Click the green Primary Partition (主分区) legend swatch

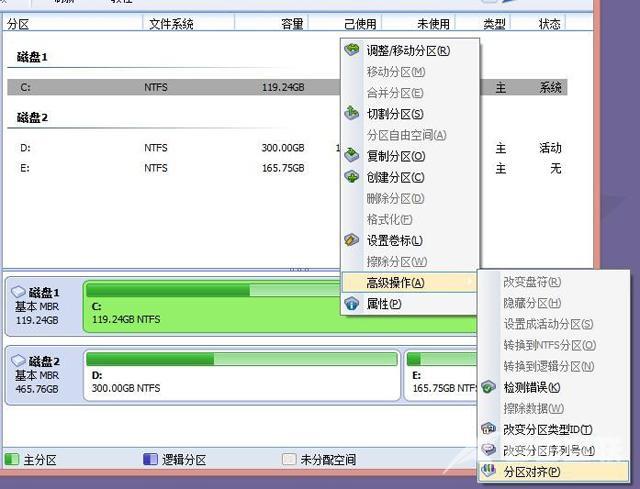point(12,460)
